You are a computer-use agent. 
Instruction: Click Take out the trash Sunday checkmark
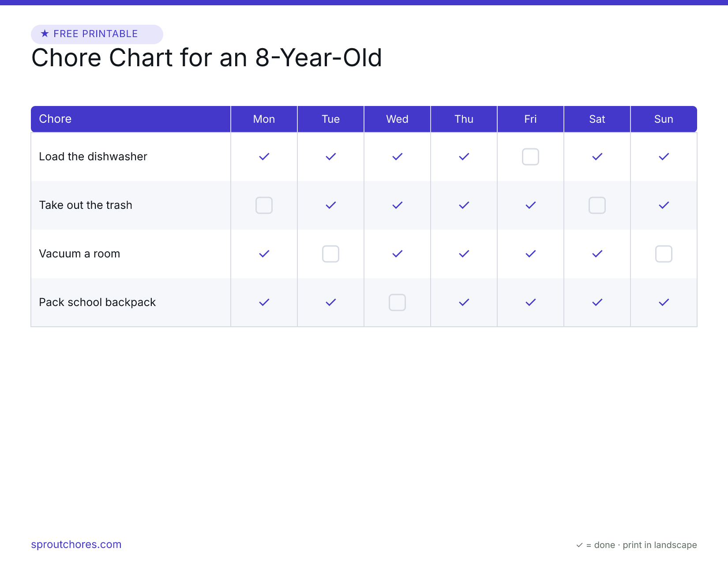click(664, 205)
